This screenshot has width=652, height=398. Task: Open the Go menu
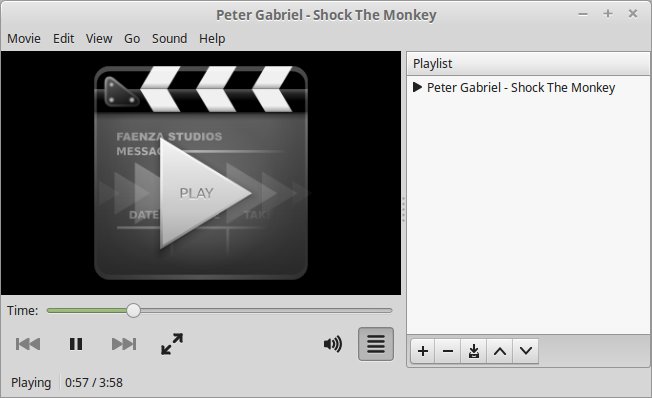(132, 39)
